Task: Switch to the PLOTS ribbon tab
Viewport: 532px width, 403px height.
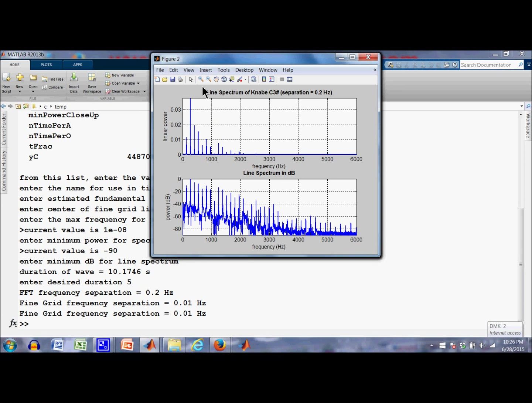Action: coord(46,65)
